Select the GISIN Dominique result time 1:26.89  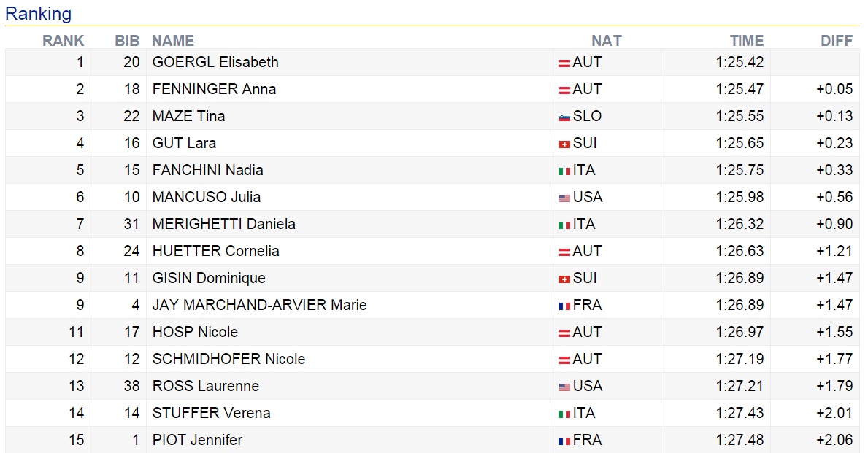coord(740,278)
